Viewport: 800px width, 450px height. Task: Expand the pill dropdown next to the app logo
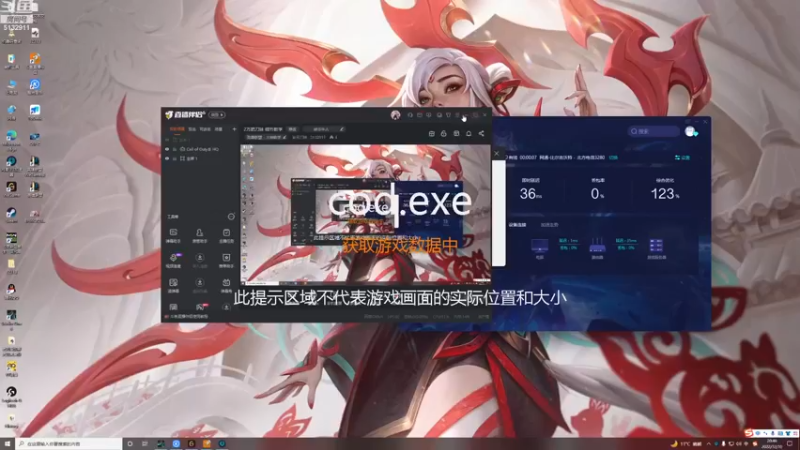pyautogui.click(x=217, y=115)
